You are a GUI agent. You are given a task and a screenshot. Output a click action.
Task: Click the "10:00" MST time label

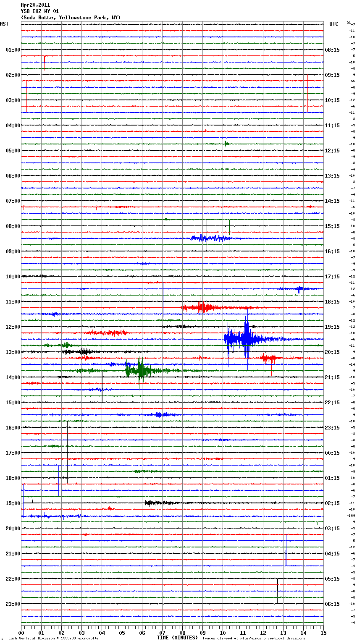(13, 277)
